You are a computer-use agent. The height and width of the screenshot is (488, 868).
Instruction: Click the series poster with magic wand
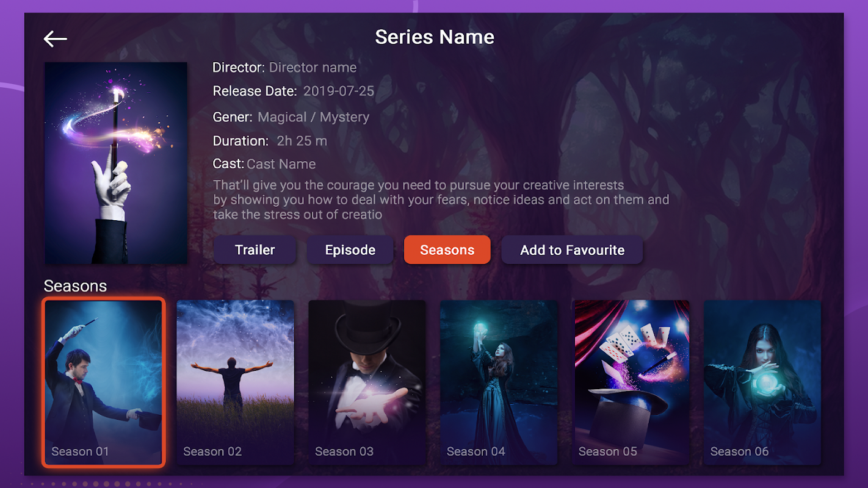point(116,163)
